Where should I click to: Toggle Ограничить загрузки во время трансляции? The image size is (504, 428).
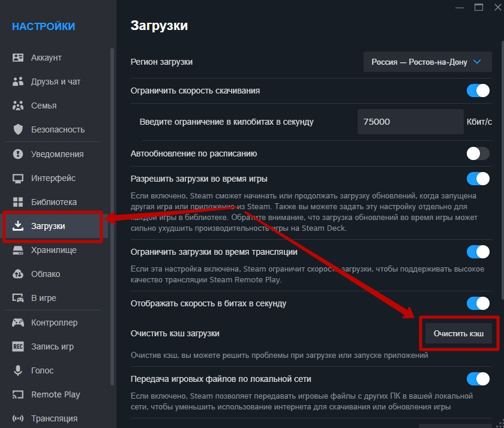click(x=478, y=252)
